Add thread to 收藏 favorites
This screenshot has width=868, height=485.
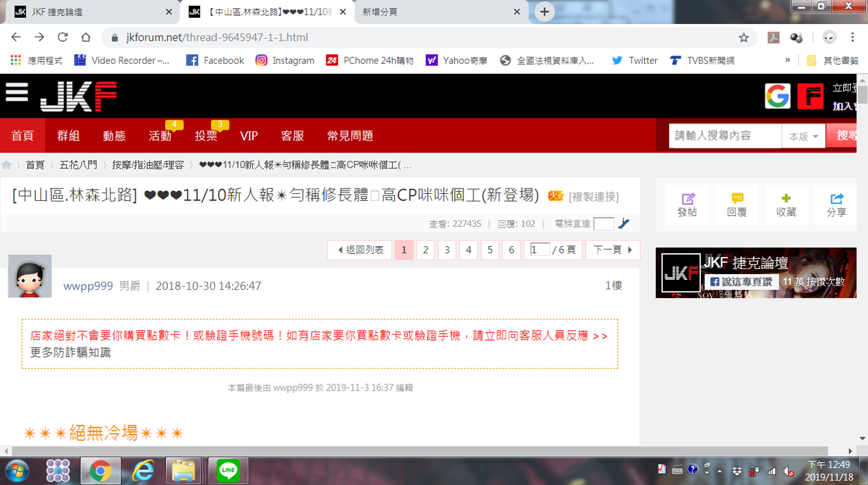(x=786, y=205)
